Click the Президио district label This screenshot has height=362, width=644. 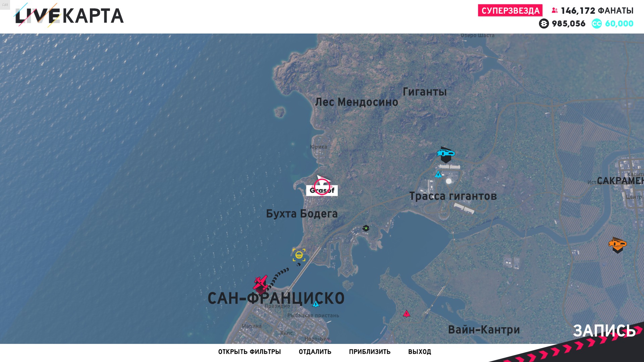pyautogui.click(x=277, y=306)
